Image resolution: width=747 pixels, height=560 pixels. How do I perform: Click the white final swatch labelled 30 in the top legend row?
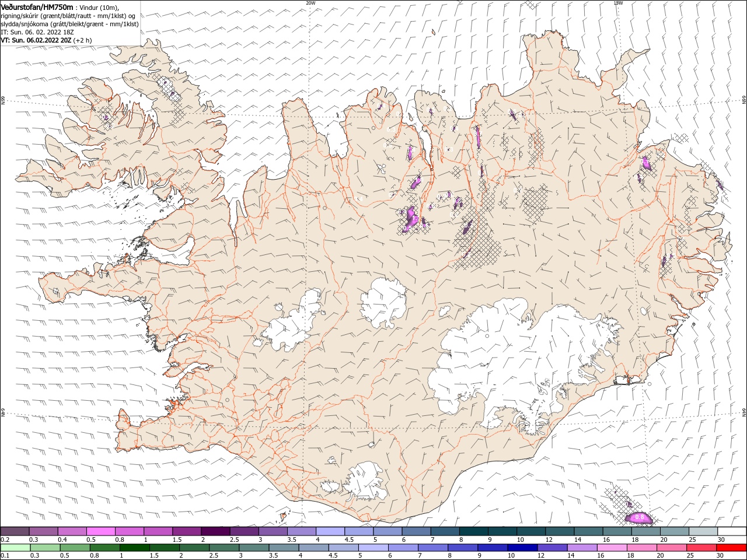click(x=731, y=531)
